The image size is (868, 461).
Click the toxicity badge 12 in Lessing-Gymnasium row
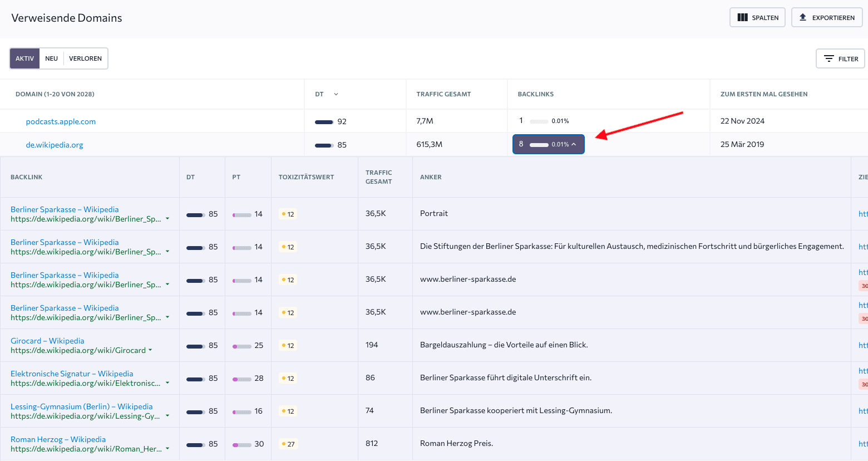pyautogui.click(x=288, y=411)
